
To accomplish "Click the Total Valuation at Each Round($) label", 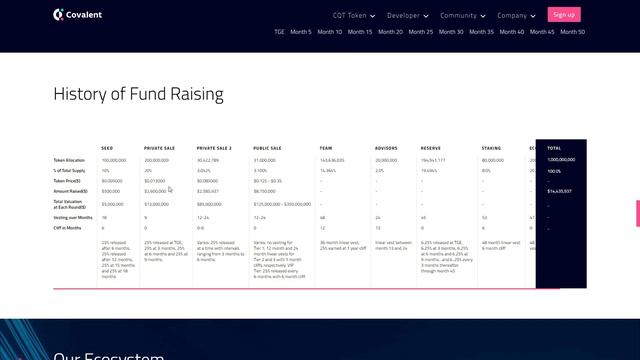I will tap(69, 204).
